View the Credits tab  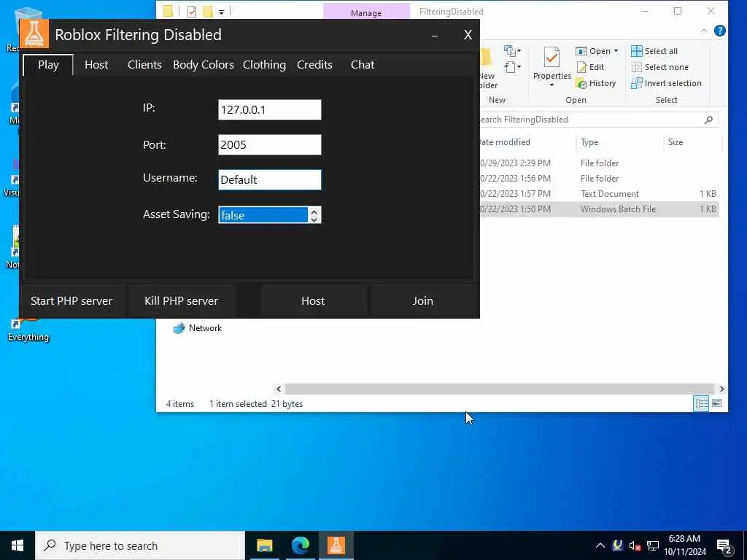(314, 65)
